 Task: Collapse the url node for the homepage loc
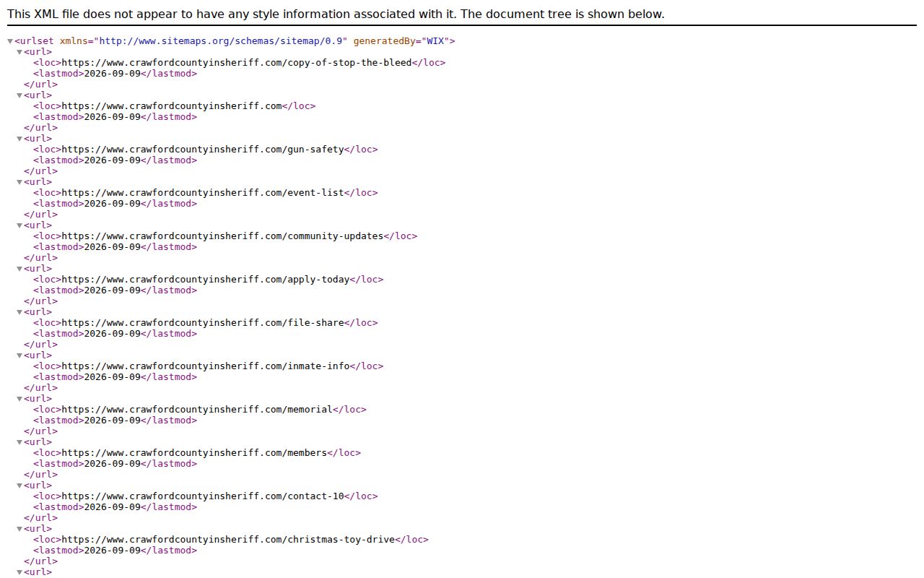(x=19, y=95)
